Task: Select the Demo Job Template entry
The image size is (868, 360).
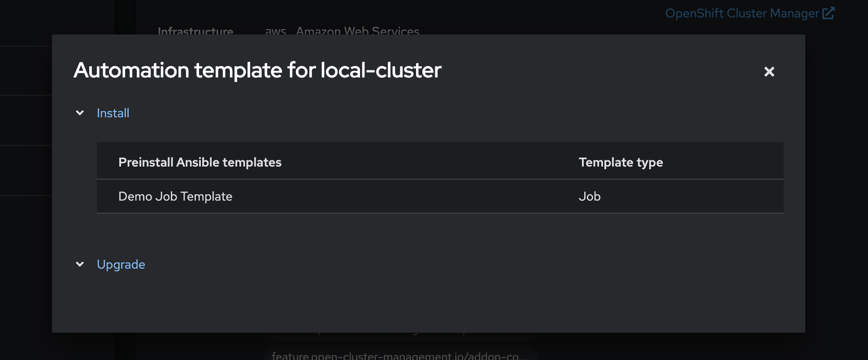Action: click(175, 197)
